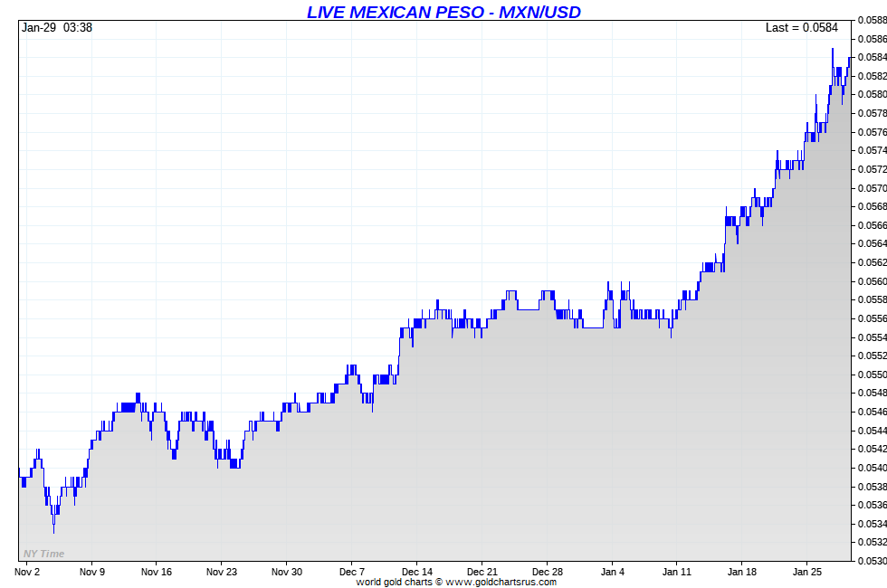Click the 0.0556 price axis label

pyautogui.click(x=873, y=318)
